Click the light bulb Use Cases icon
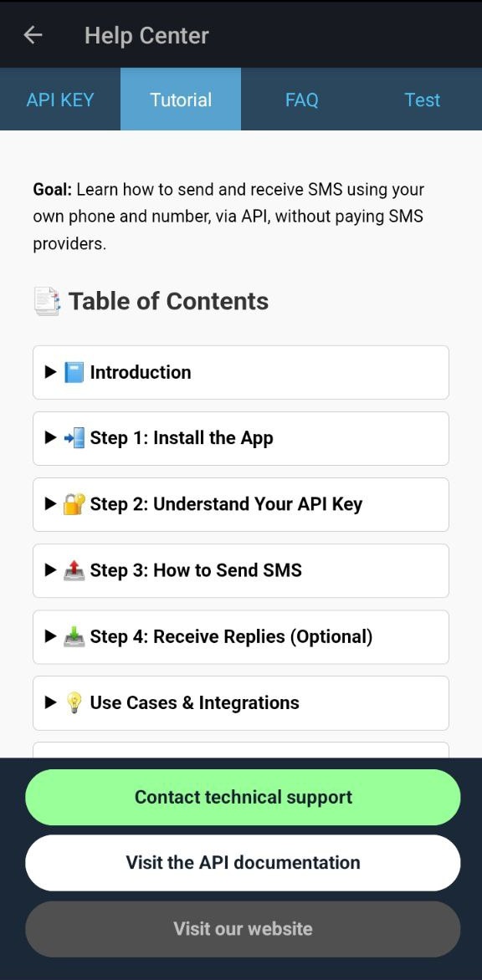The width and height of the screenshot is (482, 980). 74,703
